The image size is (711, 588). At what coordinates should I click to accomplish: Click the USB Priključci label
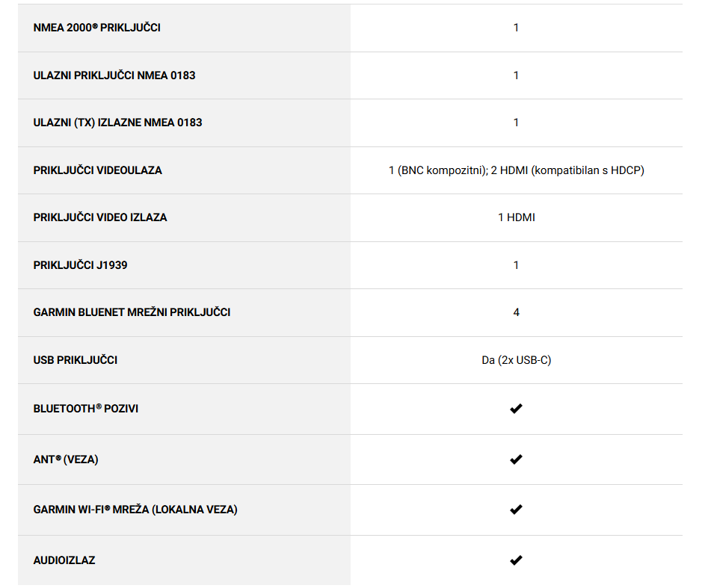click(x=76, y=360)
